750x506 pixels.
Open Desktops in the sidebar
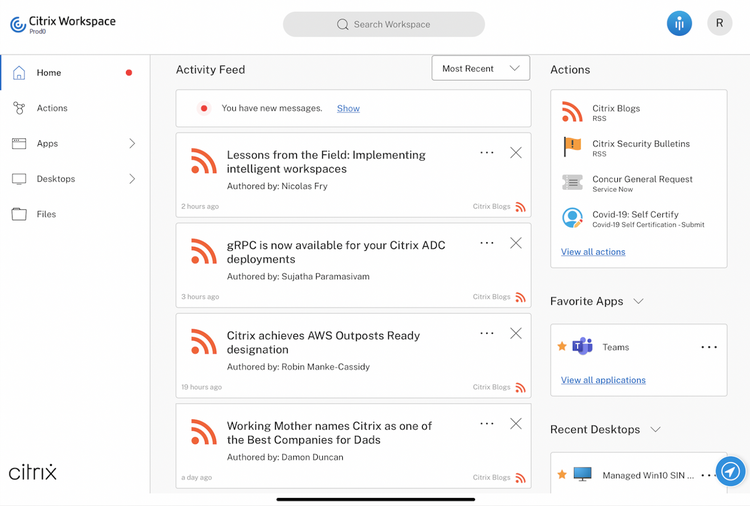(75, 179)
